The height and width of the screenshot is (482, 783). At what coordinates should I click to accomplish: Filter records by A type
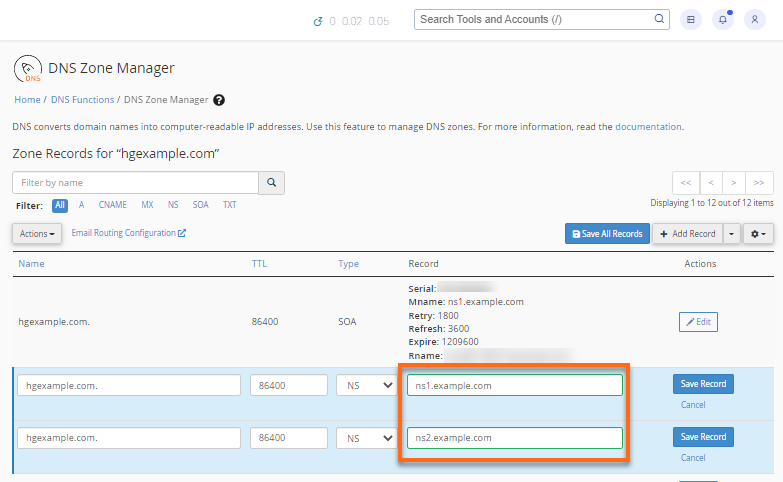81,205
